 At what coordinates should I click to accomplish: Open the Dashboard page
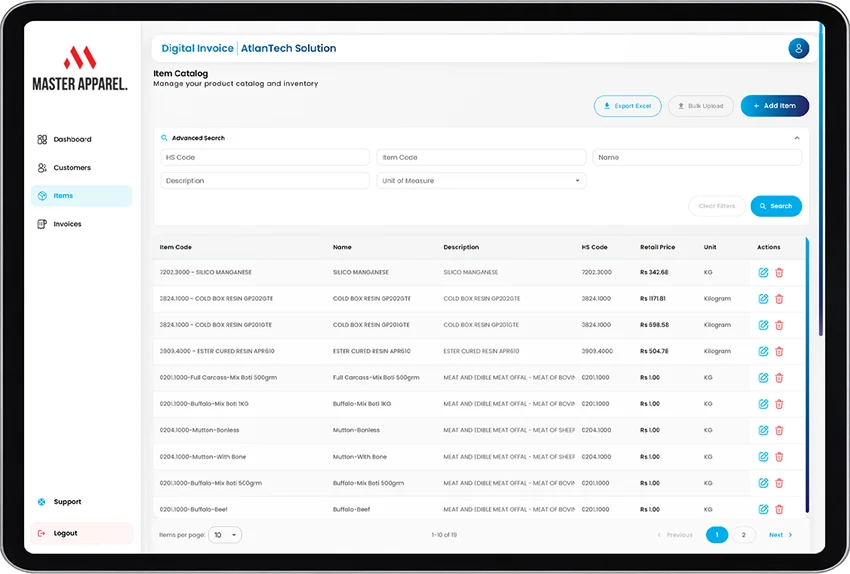point(81,139)
